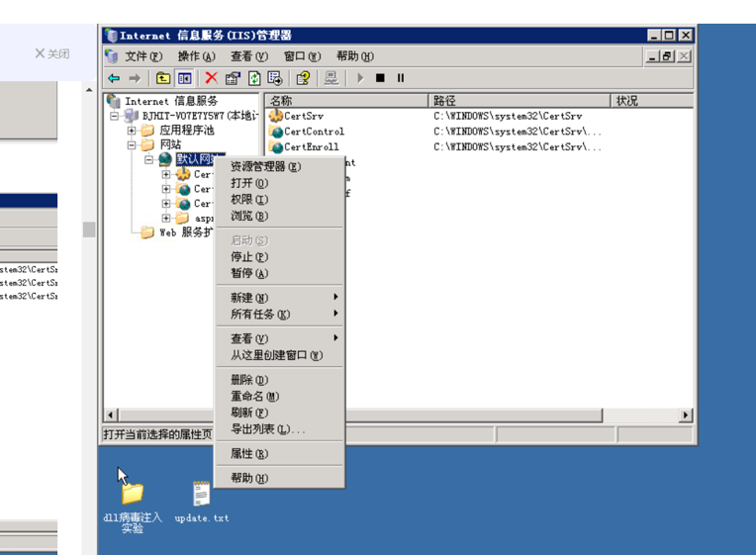
Task: Choose 资源管理器(E) from context menu
Action: tap(279, 166)
